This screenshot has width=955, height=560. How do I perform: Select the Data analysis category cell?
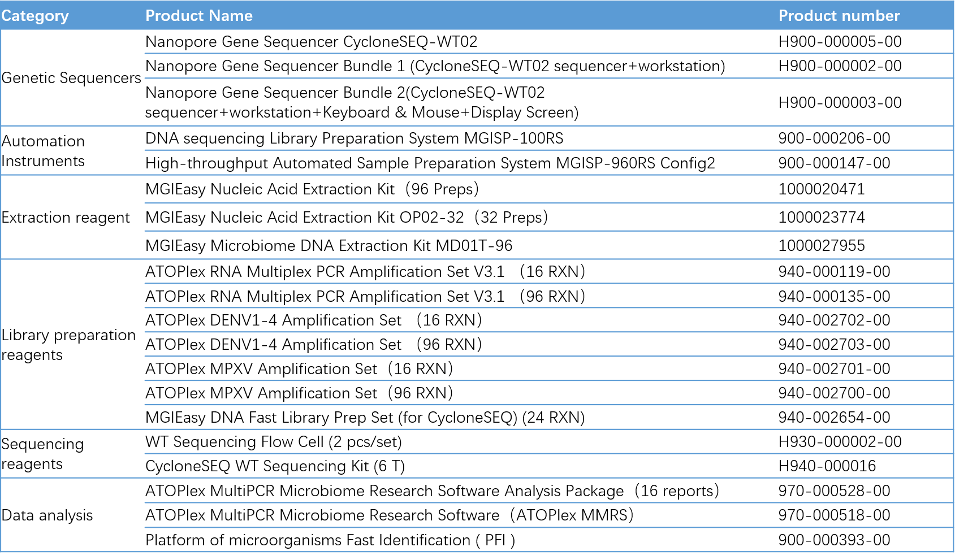point(47,515)
